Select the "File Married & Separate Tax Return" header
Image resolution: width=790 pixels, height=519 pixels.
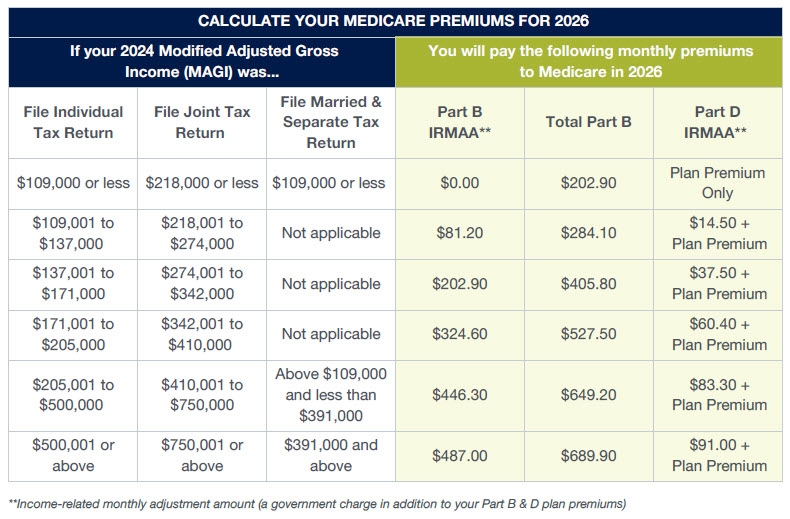pyautogui.click(x=331, y=122)
